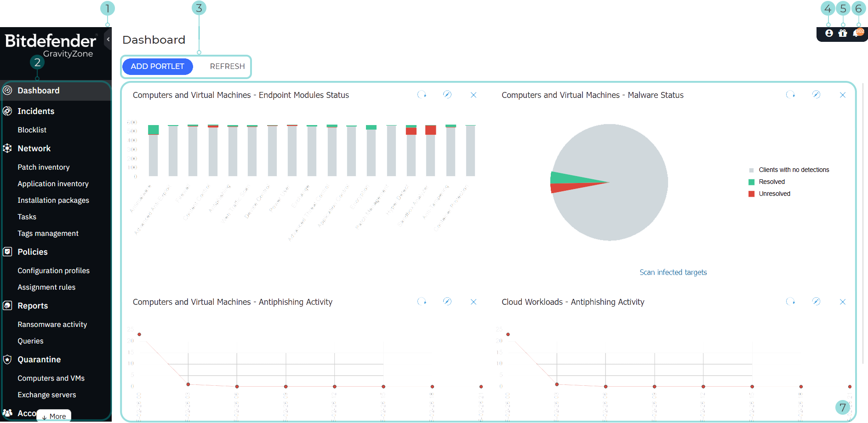Navigate to Ransomware activity reports
Image resolution: width=868 pixels, height=423 pixels.
52,324
